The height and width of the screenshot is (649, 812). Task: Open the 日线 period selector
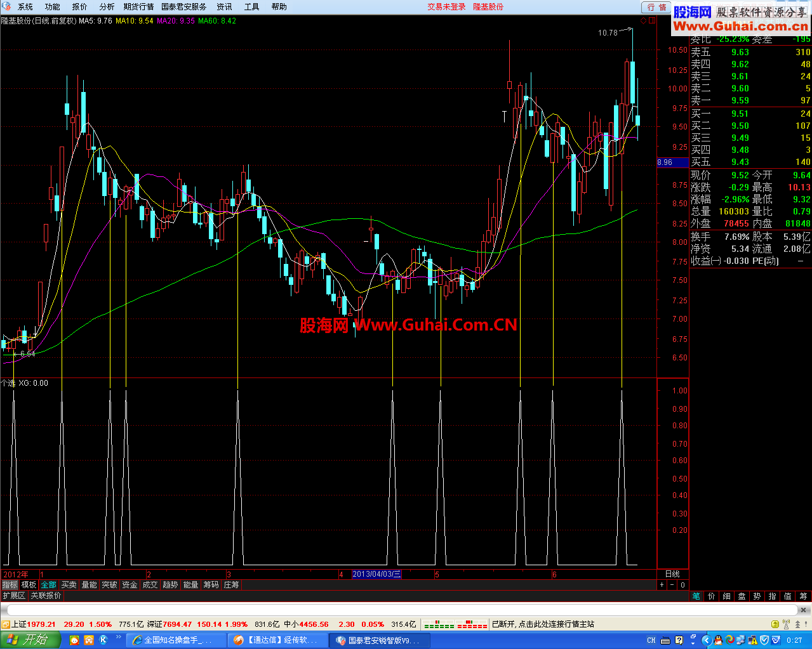(672, 574)
